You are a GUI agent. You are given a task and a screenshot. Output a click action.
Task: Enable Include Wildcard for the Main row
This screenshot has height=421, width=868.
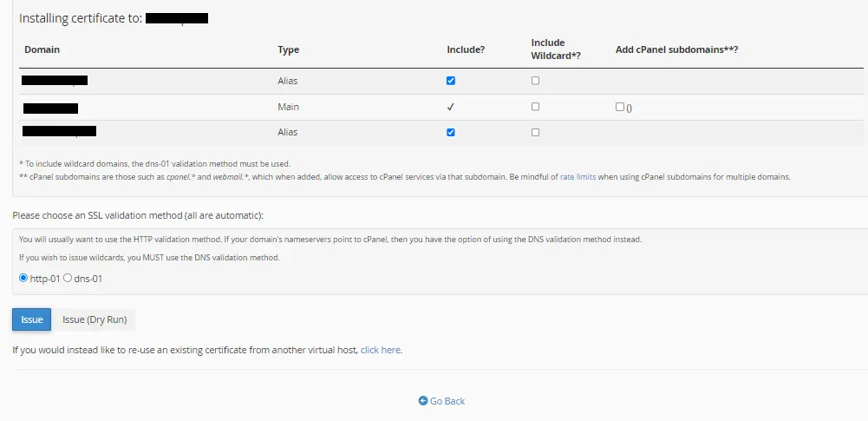535,107
